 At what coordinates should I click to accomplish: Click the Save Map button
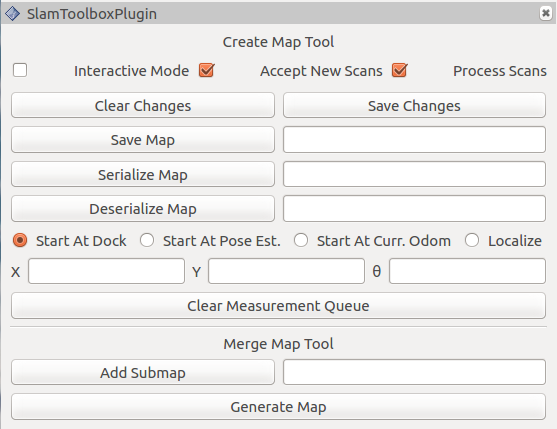point(143,140)
